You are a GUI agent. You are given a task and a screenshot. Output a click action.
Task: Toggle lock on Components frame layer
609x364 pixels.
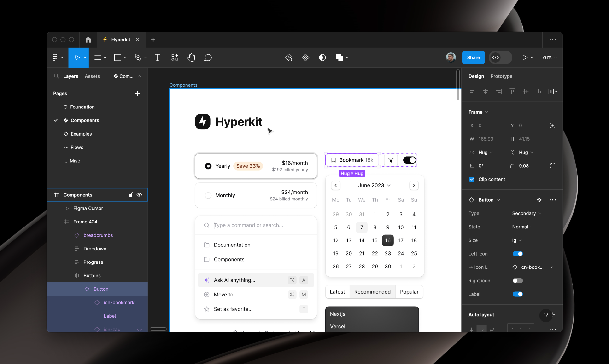point(131,195)
